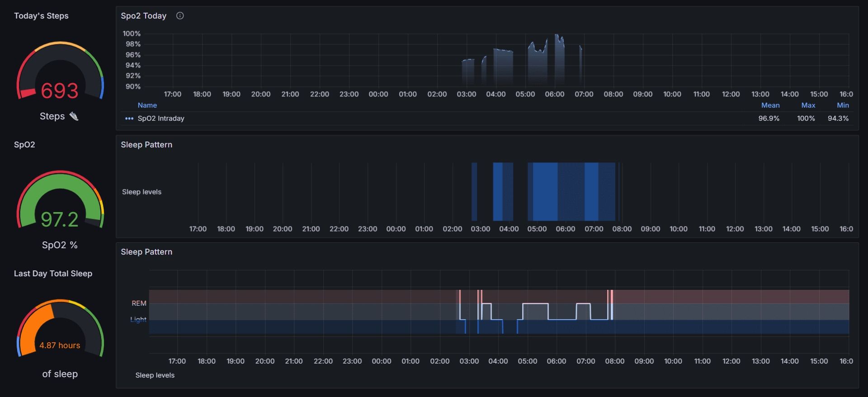Open the upper Sleep Pattern panel title menu
The height and width of the screenshot is (397, 868).
pyautogui.click(x=146, y=145)
